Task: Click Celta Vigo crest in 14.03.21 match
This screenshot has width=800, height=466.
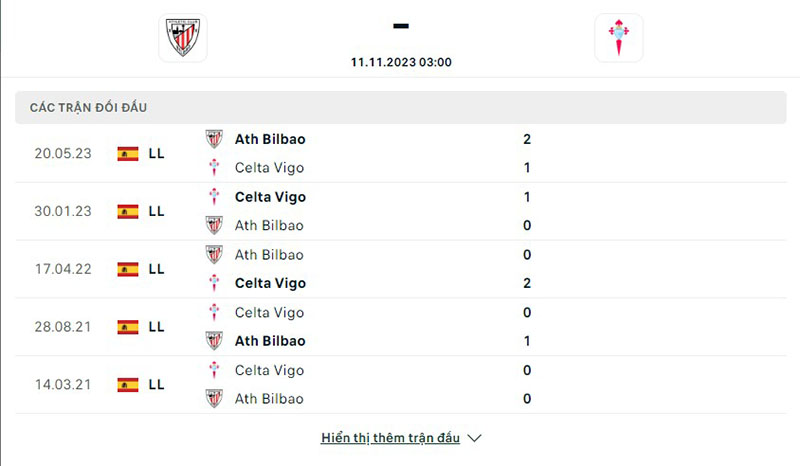Action: (x=214, y=370)
